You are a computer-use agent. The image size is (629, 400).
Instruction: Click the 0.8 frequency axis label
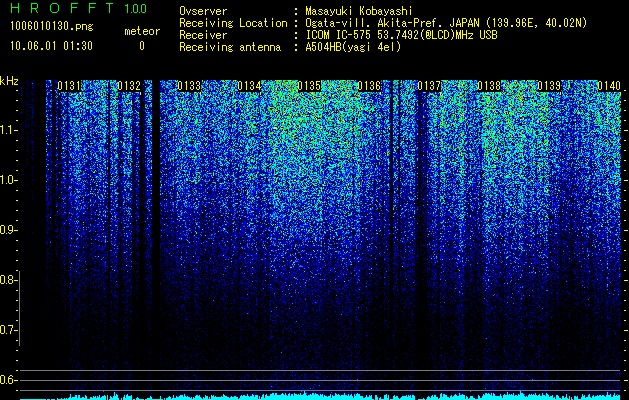tap(8, 280)
